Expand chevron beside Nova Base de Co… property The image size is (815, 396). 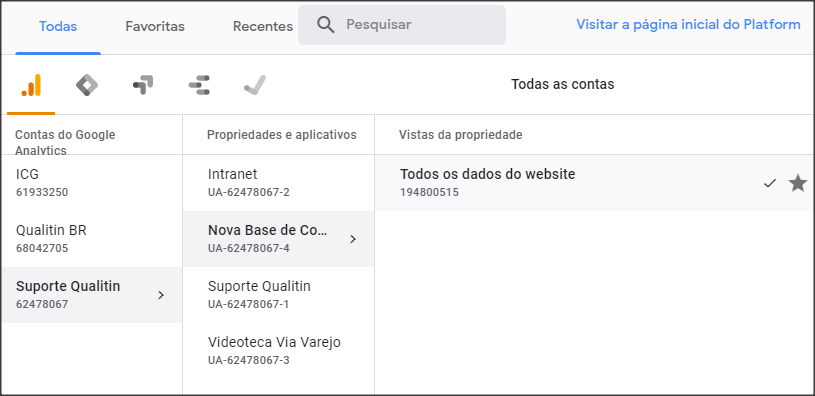pos(353,239)
